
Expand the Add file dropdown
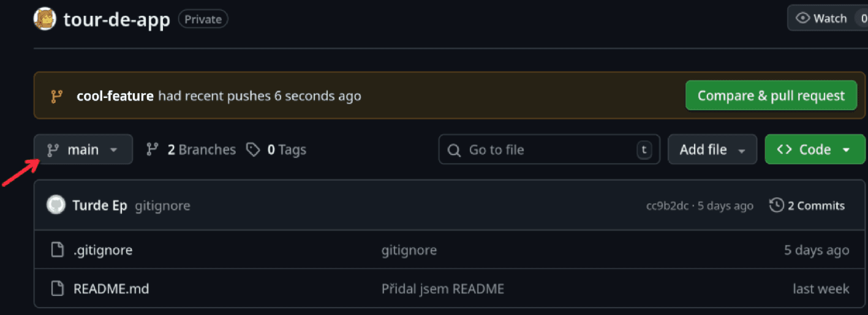712,150
